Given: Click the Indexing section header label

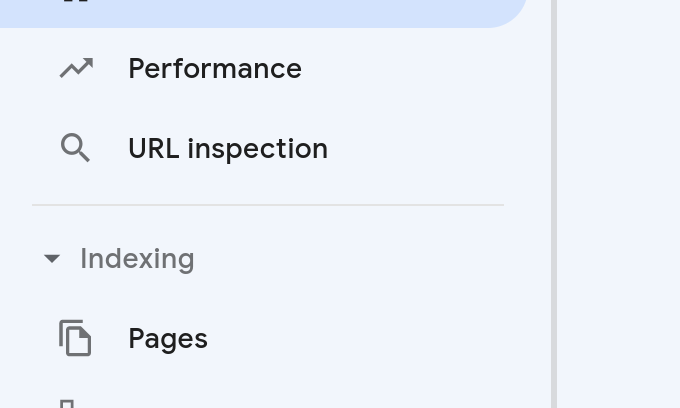Looking at the screenshot, I should point(137,259).
